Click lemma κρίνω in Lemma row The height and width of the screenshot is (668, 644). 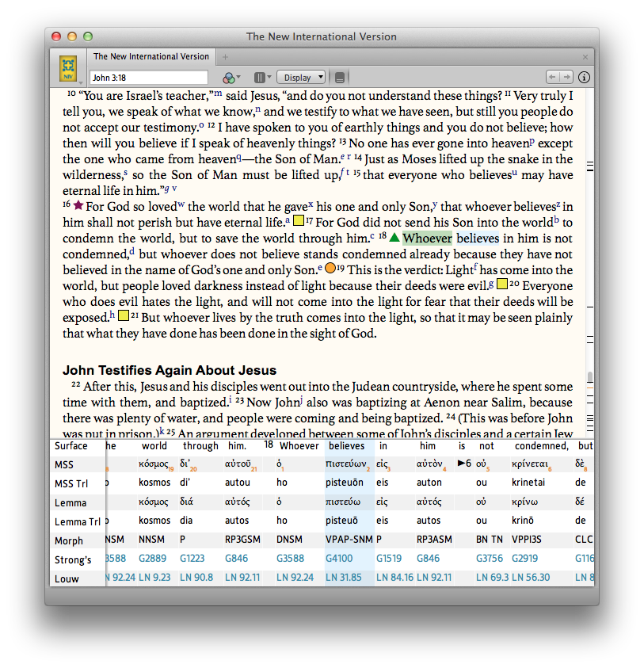[x=524, y=502]
